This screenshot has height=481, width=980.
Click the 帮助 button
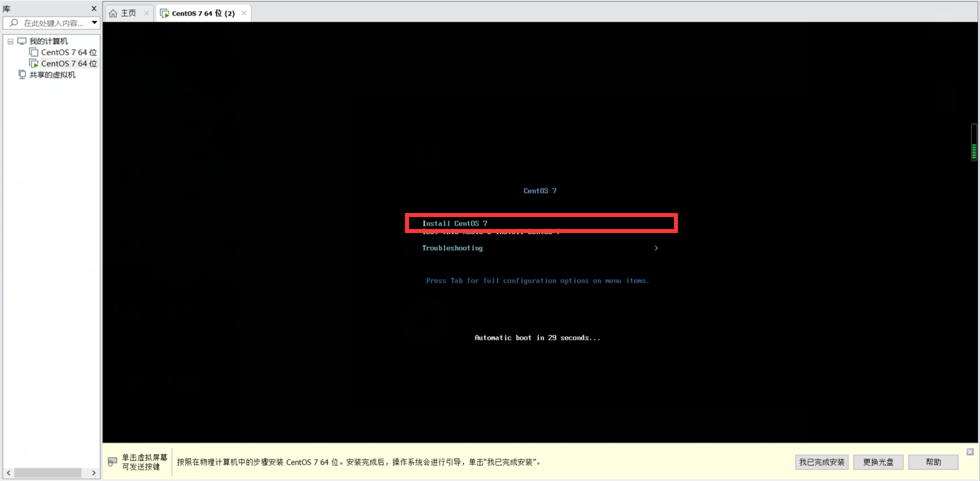[x=933, y=462]
